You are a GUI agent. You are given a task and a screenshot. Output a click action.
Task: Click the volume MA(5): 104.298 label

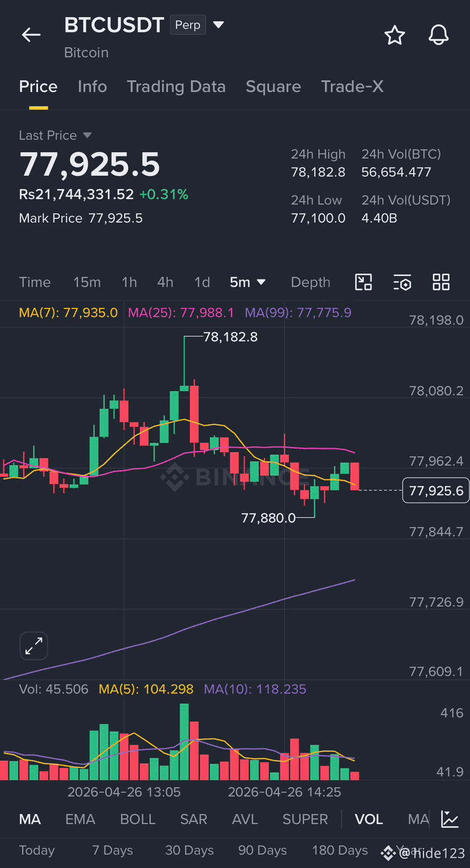(x=146, y=690)
